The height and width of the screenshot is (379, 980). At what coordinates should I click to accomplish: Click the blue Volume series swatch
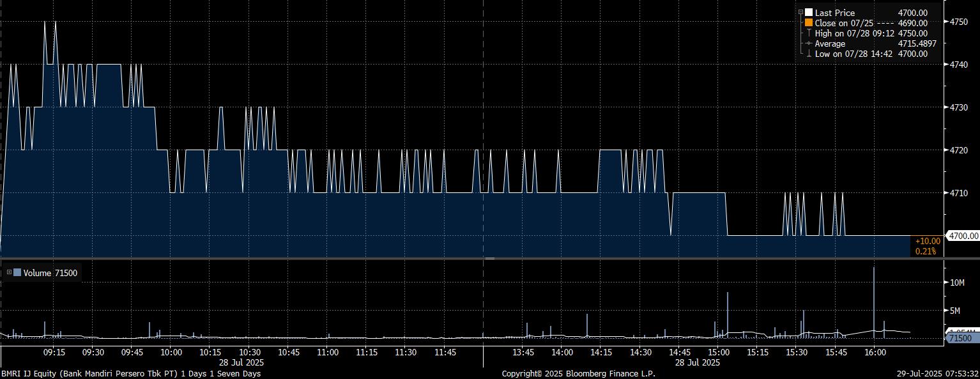17,273
